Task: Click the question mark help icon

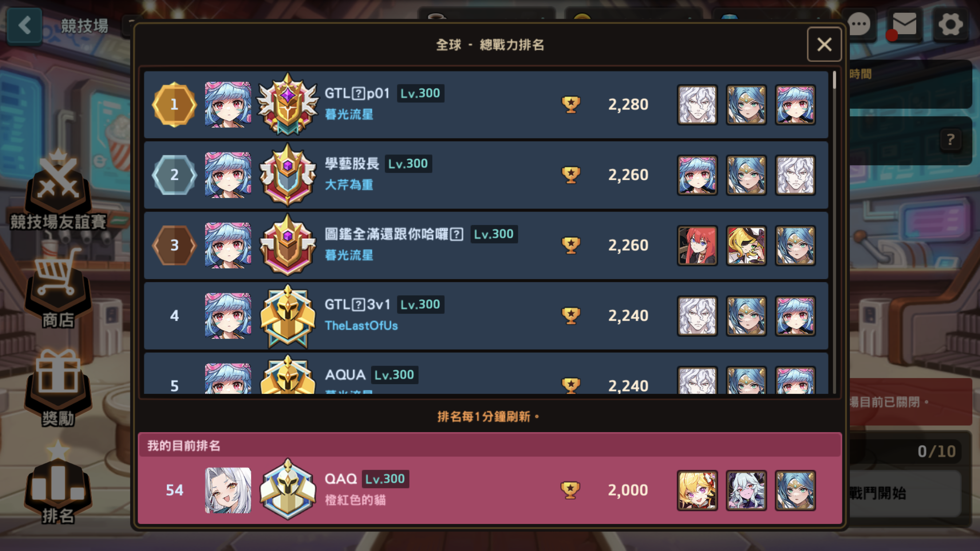Action: pos(950,140)
